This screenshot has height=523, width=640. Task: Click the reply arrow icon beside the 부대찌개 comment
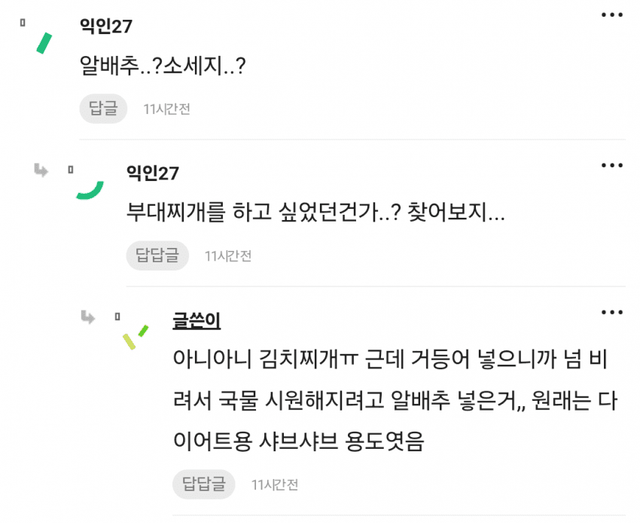point(41,171)
